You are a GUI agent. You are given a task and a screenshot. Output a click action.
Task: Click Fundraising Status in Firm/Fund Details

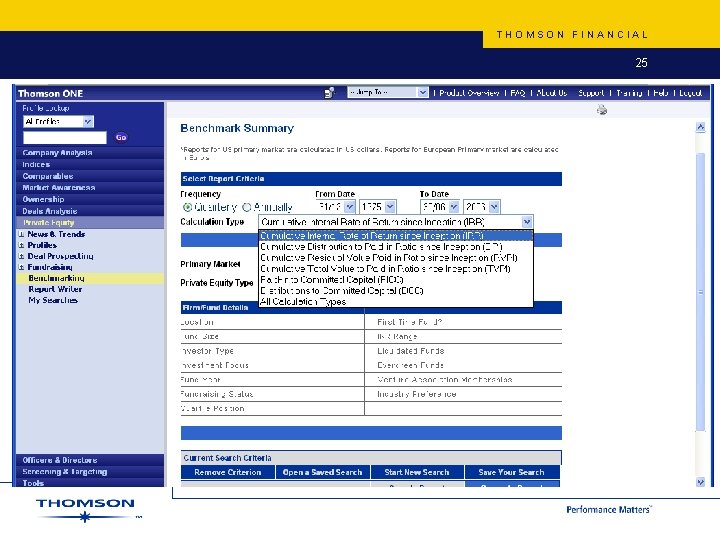pos(217,394)
